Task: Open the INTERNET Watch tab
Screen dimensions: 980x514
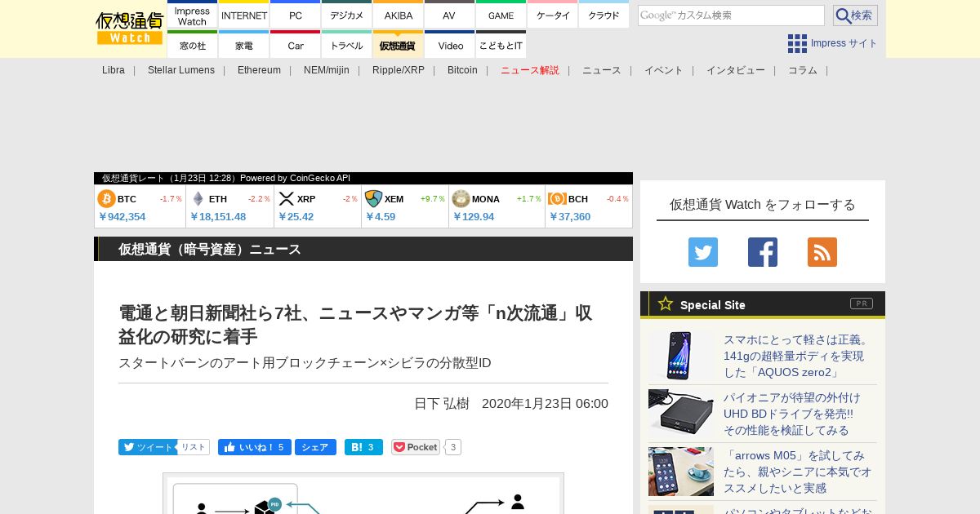Action: pyautogui.click(x=244, y=16)
